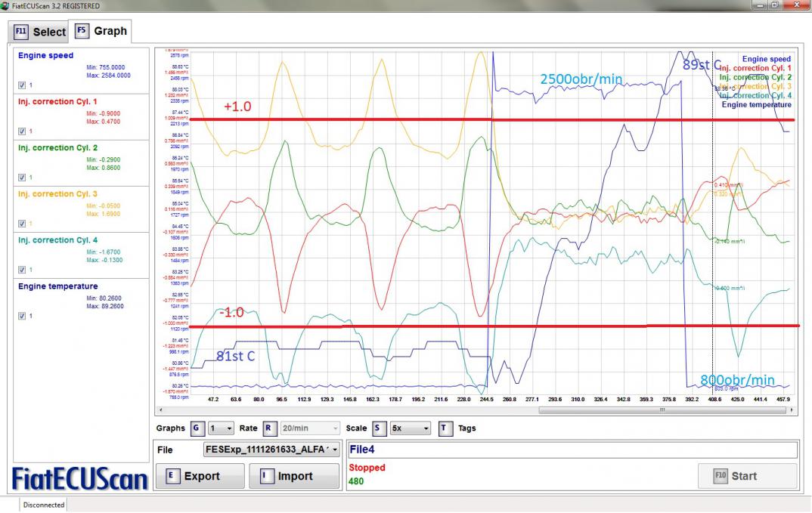This screenshot has height=513, width=812.
Task: Click the T key icon for Tags
Action: pyautogui.click(x=445, y=428)
